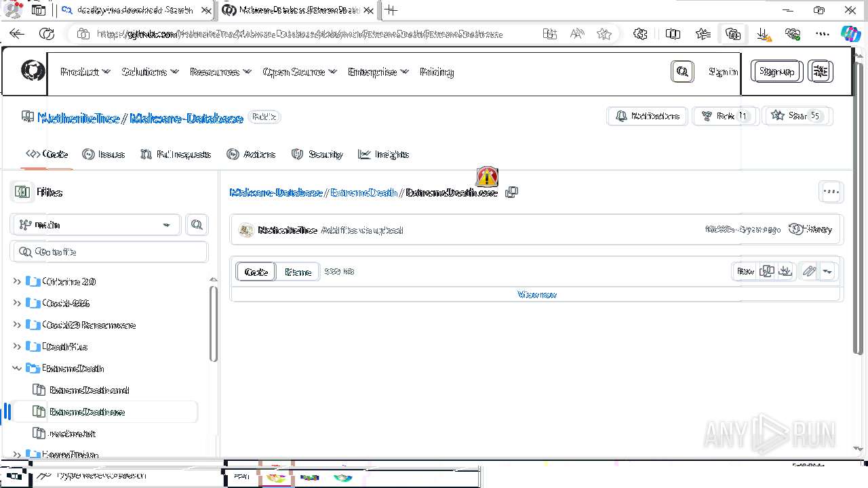Click the Notifications button
868x488 pixels.
(x=647, y=116)
